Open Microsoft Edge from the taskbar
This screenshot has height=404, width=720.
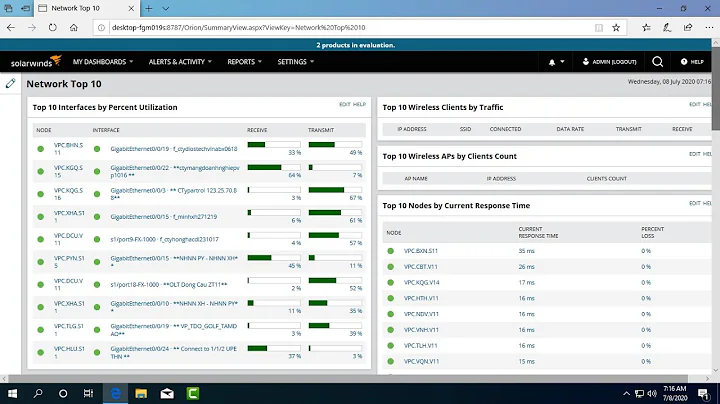115,393
